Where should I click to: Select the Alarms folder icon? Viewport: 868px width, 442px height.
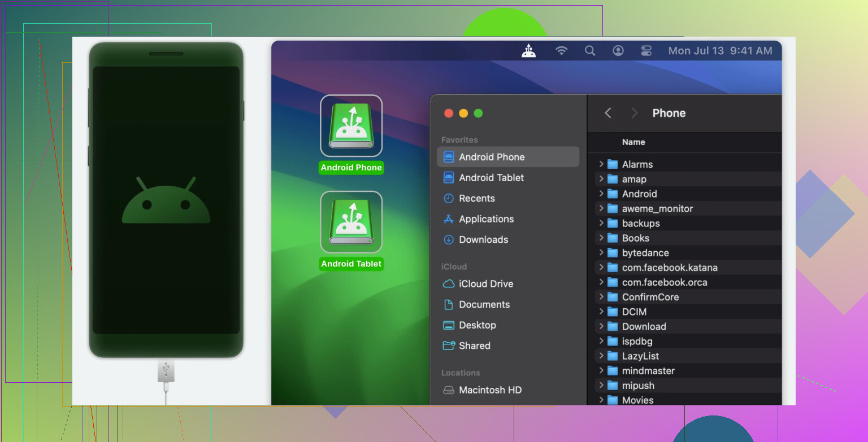(x=613, y=164)
